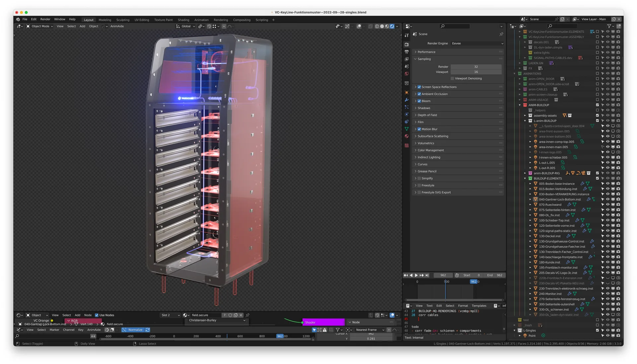Screen dimensions: 637x364
Task: Collapse the BUILDUP-ELEMENTS collection
Action: (525, 178)
